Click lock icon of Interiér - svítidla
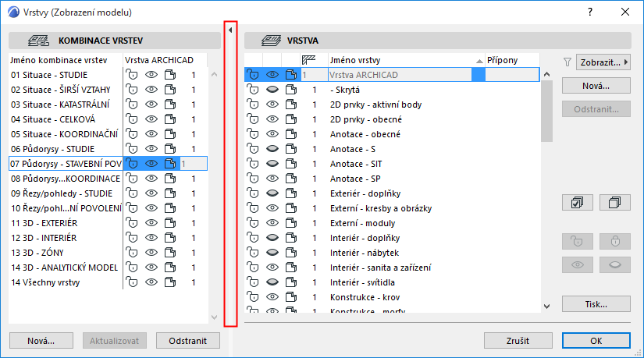Screen dimensions: 644x358 (253, 282)
